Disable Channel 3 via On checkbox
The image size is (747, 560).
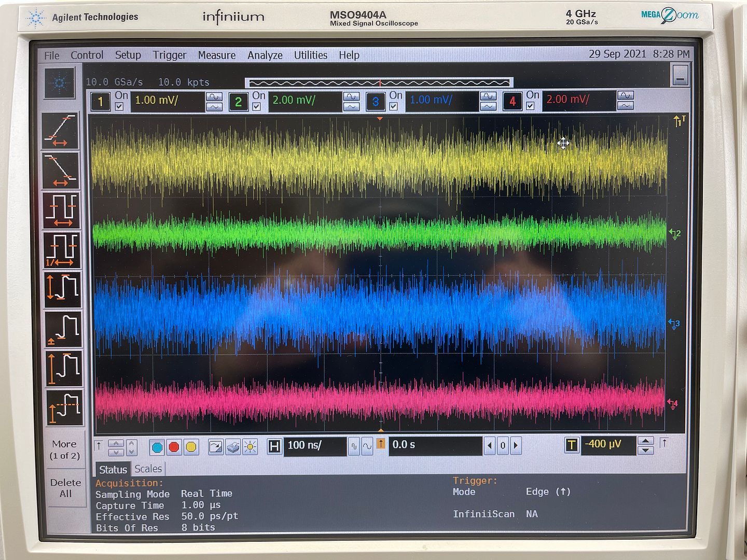[394, 106]
